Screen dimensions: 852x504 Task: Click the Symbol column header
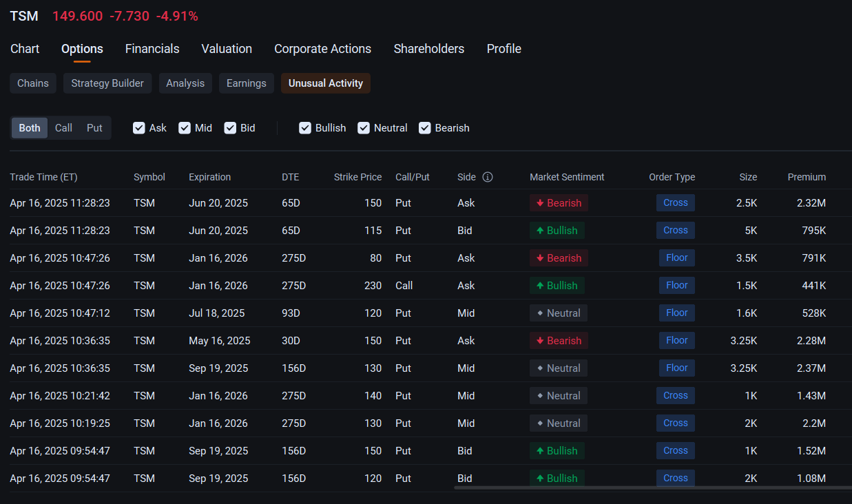coord(149,177)
